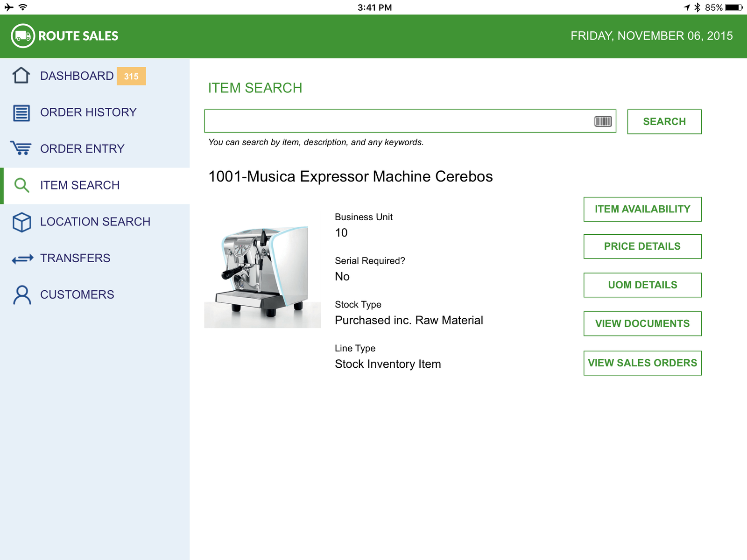The image size is (747, 560).
Task: Select Item Search in the sidebar
Action: click(95, 186)
